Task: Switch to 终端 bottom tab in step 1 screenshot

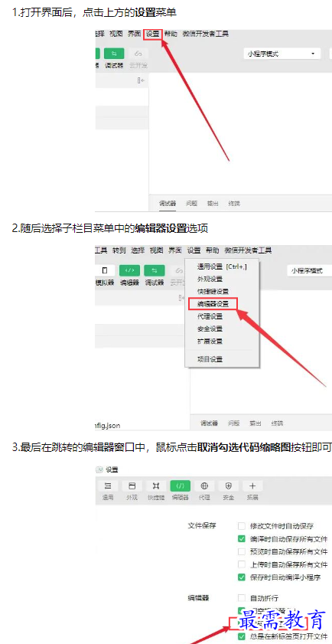Action: pyautogui.click(x=234, y=203)
